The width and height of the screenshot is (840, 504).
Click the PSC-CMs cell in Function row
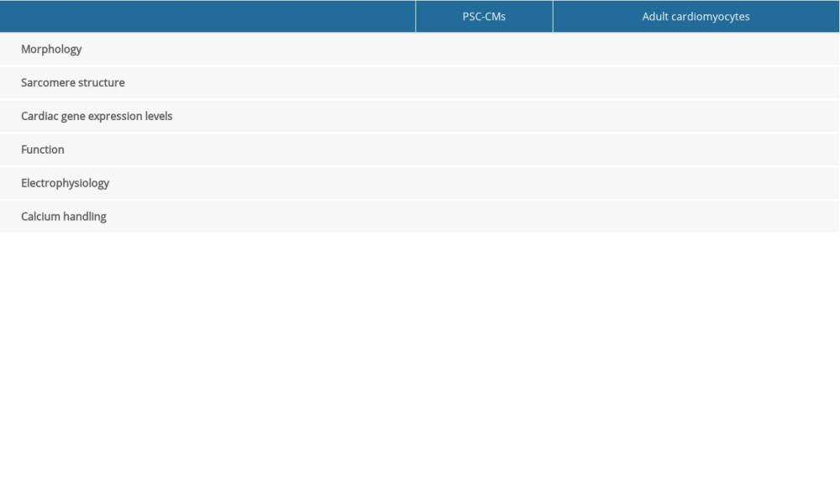(484, 150)
